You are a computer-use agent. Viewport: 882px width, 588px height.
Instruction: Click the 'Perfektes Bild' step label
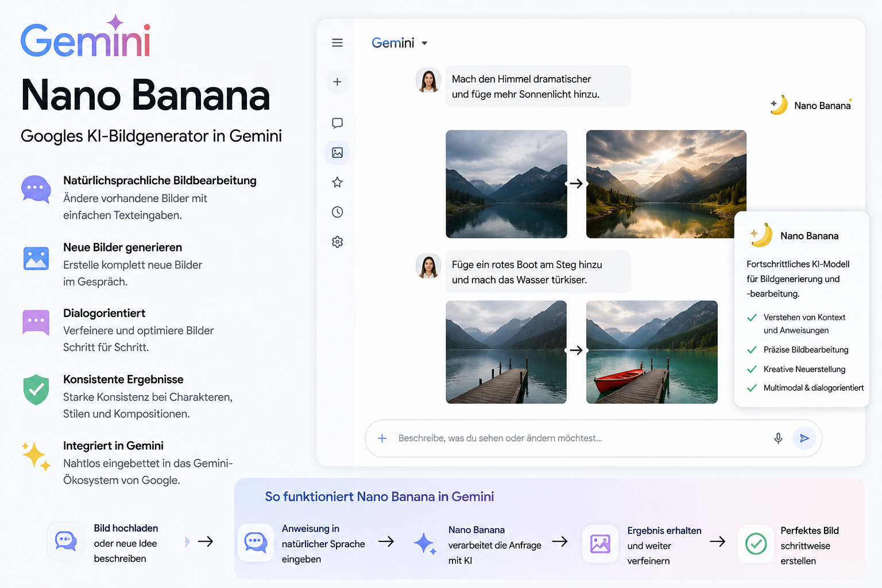[x=810, y=531]
